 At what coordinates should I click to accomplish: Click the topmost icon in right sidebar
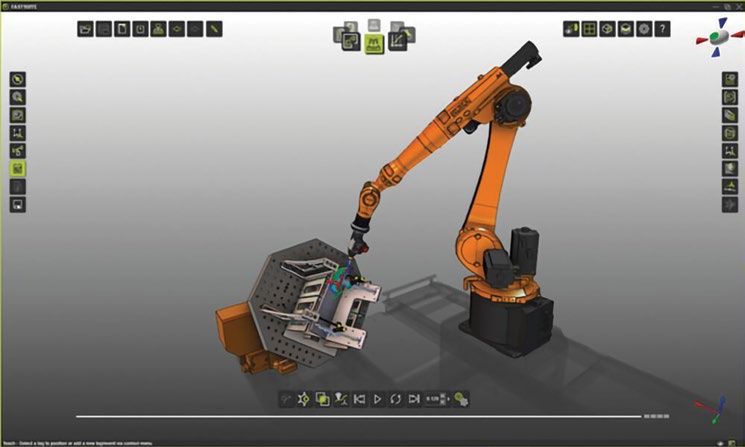tap(730, 79)
